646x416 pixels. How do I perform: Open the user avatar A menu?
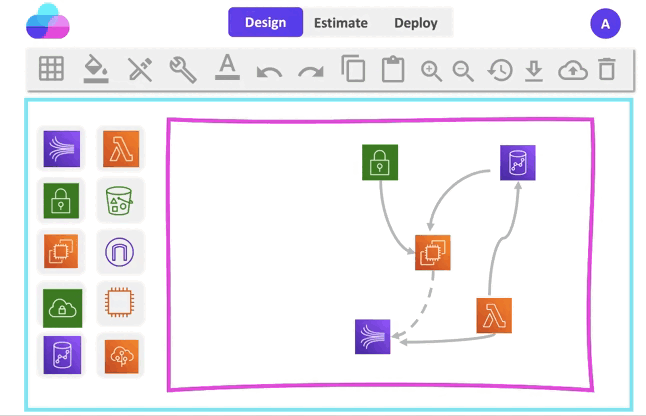[605, 24]
